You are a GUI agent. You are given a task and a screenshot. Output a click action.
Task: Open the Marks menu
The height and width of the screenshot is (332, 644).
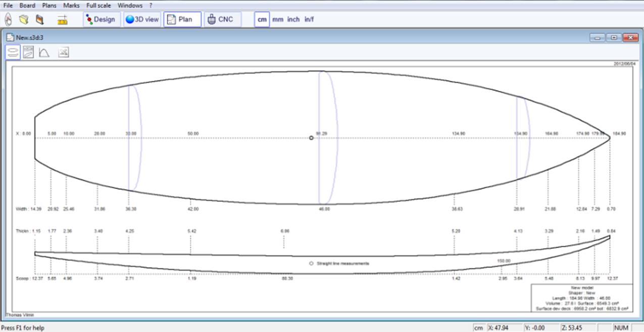(71, 5)
